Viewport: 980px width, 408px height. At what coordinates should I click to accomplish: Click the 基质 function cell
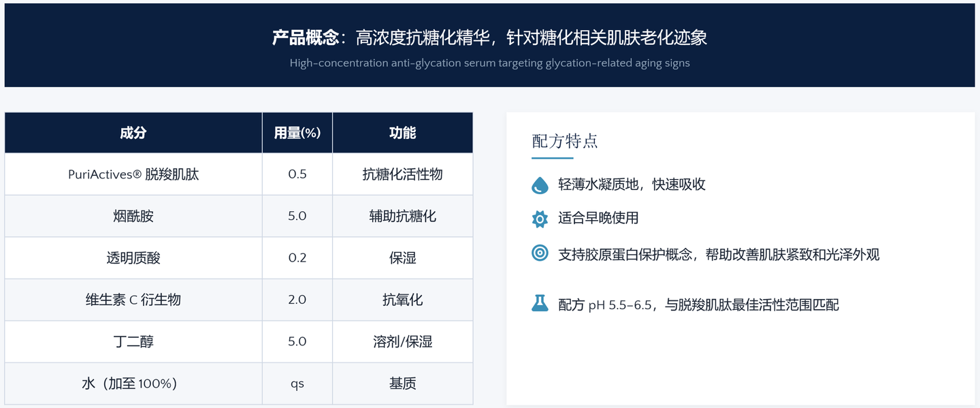403,383
